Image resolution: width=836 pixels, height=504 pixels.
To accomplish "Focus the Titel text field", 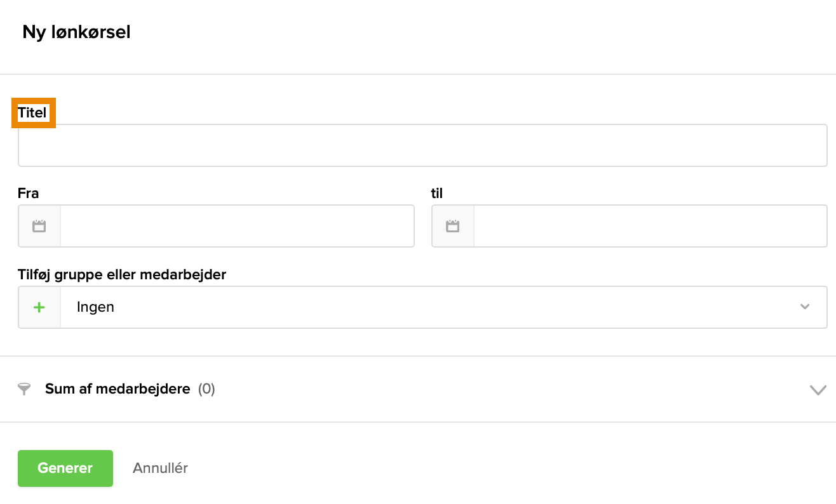I will click(422, 145).
